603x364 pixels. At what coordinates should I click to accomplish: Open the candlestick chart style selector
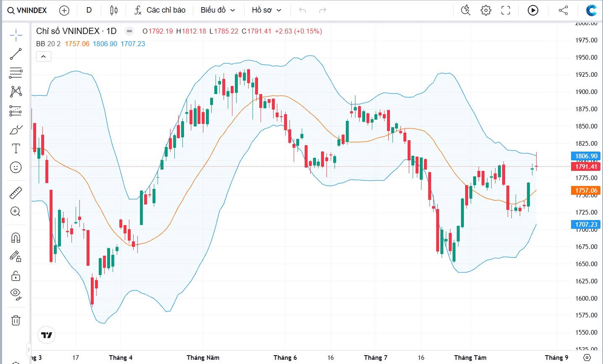click(113, 10)
